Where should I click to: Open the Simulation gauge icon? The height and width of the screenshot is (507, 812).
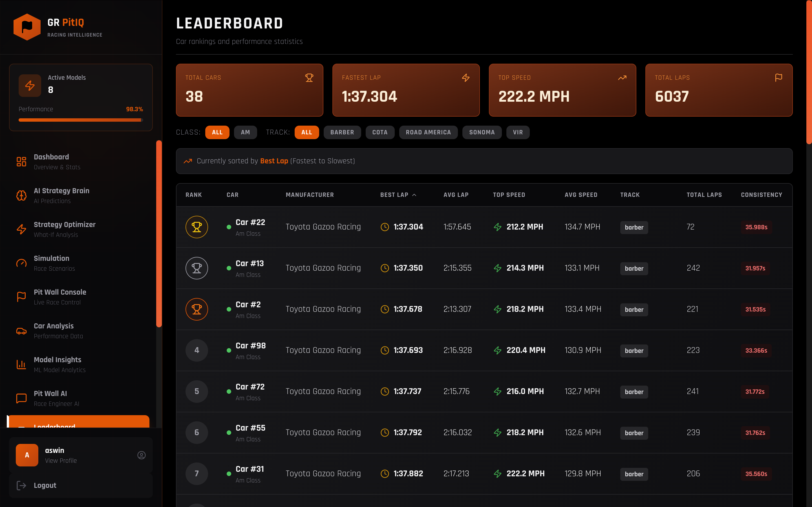[x=21, y=263]
